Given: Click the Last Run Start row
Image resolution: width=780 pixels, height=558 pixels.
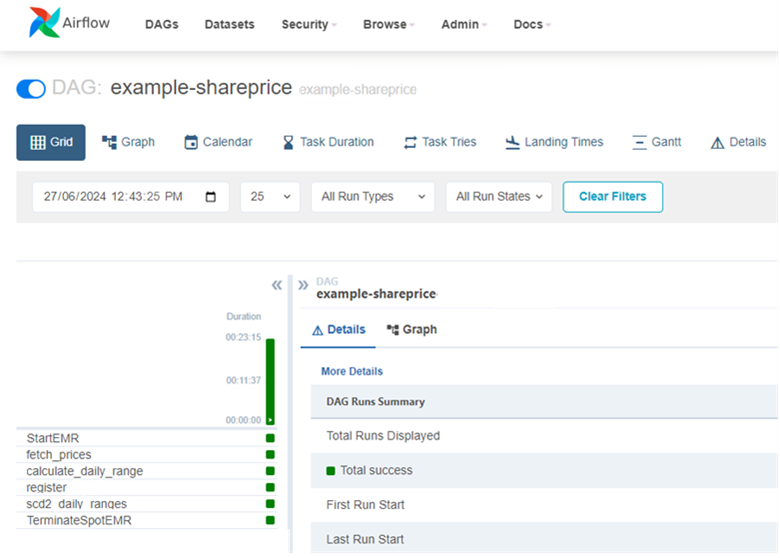Looking at the screenshot, I should (x=544, y=538).
